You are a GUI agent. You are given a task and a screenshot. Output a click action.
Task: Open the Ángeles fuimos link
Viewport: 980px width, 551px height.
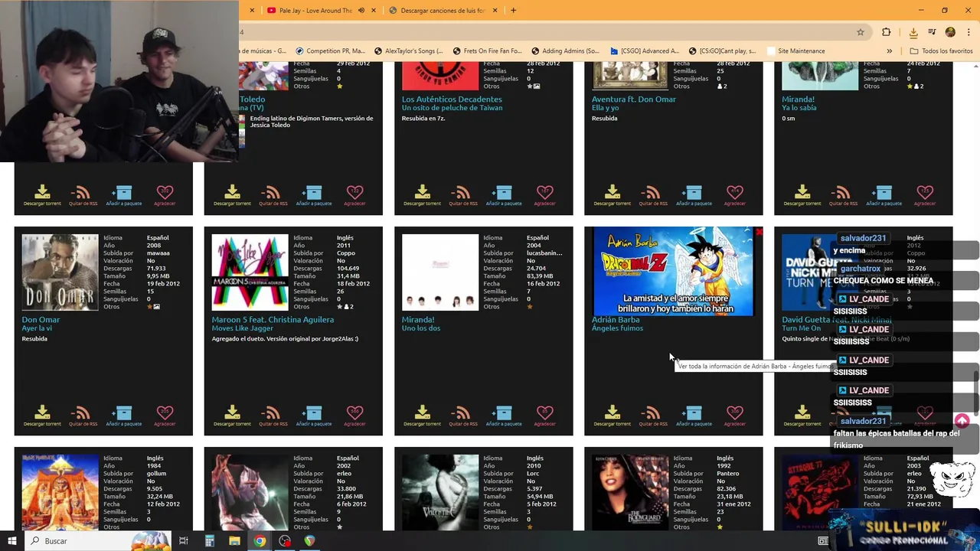[617, 328]
